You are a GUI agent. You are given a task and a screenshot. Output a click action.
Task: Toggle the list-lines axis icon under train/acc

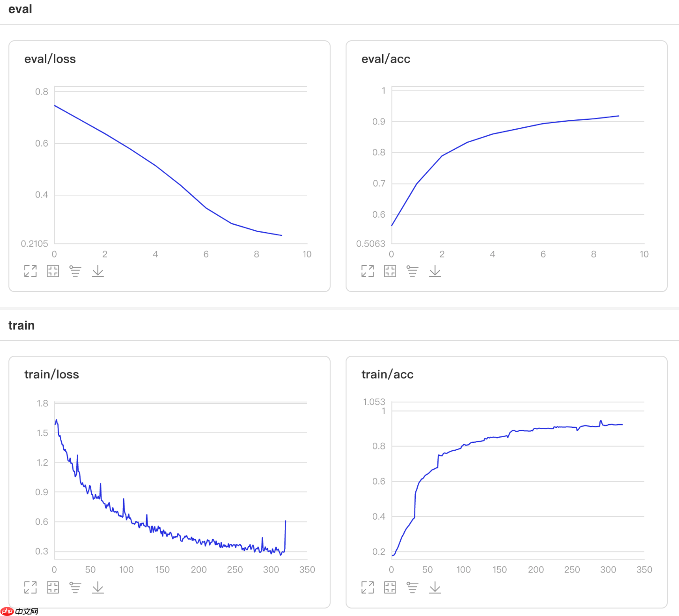pos(413,587)
